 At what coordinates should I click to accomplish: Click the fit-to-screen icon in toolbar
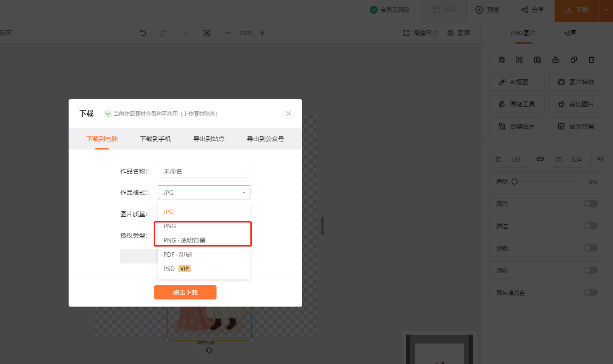207,33
